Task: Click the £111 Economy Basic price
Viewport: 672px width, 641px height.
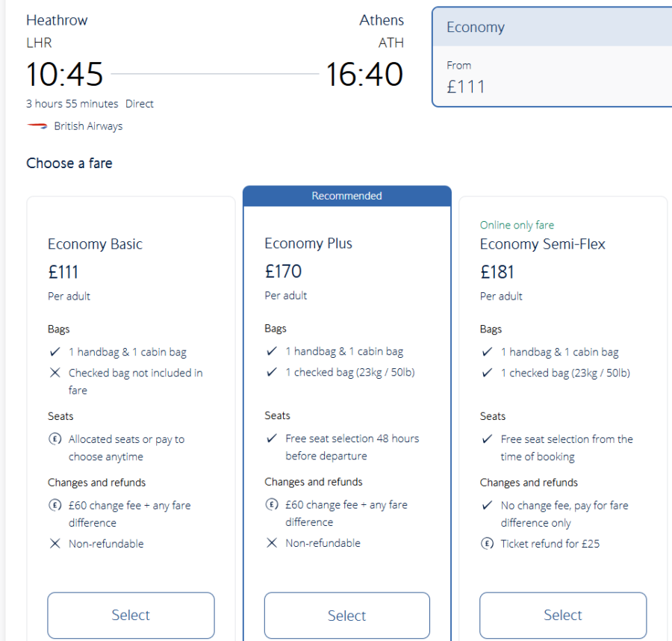Action: [63, 271]
